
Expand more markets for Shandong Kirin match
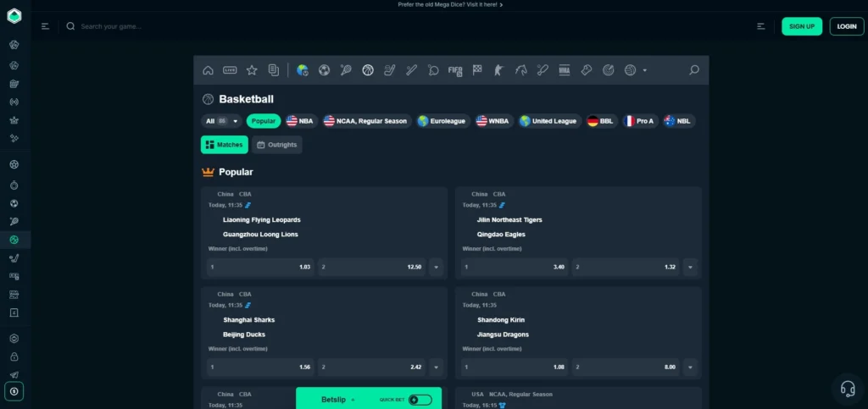pyautogui.click(x=690, y=367)
